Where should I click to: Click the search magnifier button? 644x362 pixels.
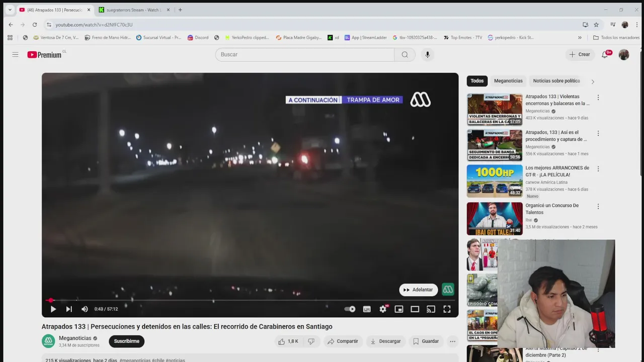tap(405, 54)
